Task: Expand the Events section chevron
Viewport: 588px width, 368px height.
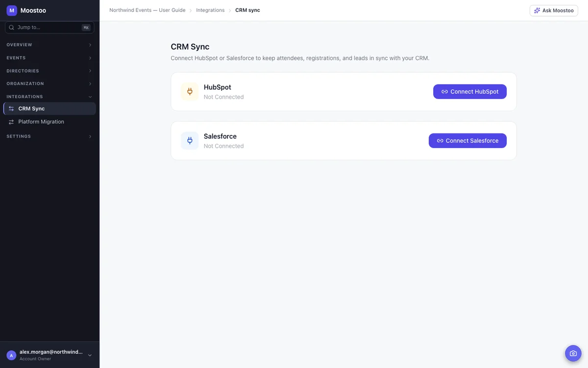Action: point(90,58)
